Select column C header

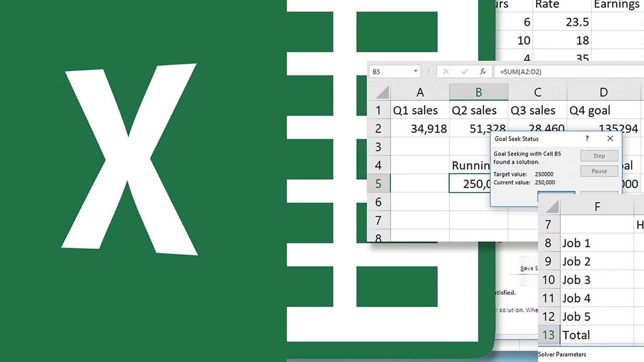pyautogui.click(x=537, y=92)
